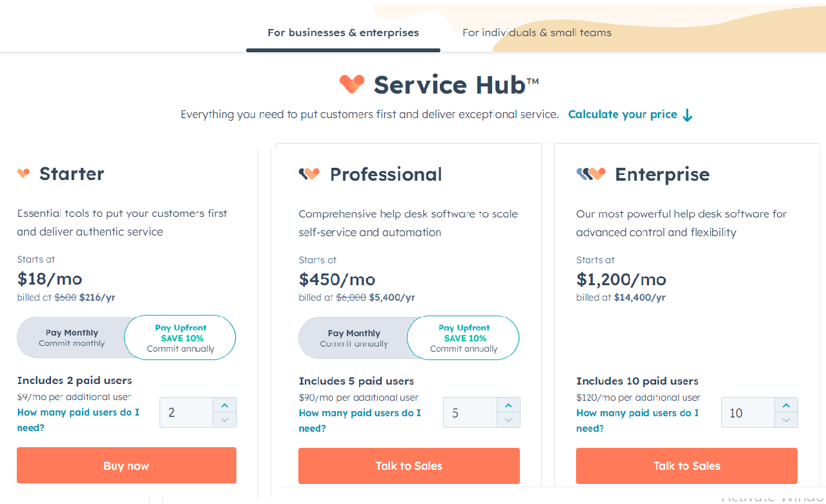Open For businesses & enterprises tab
This screenshot has height=504, width=826.
click(343, 32)
